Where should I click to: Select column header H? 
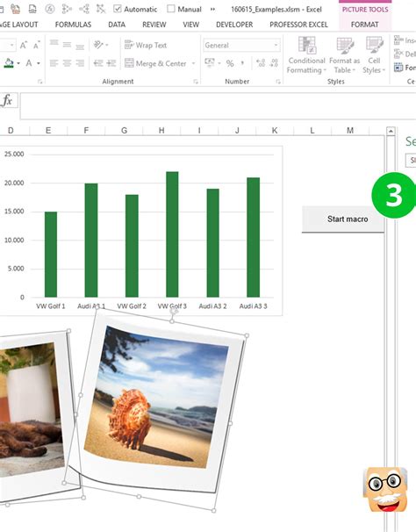[x=161, y=130]
